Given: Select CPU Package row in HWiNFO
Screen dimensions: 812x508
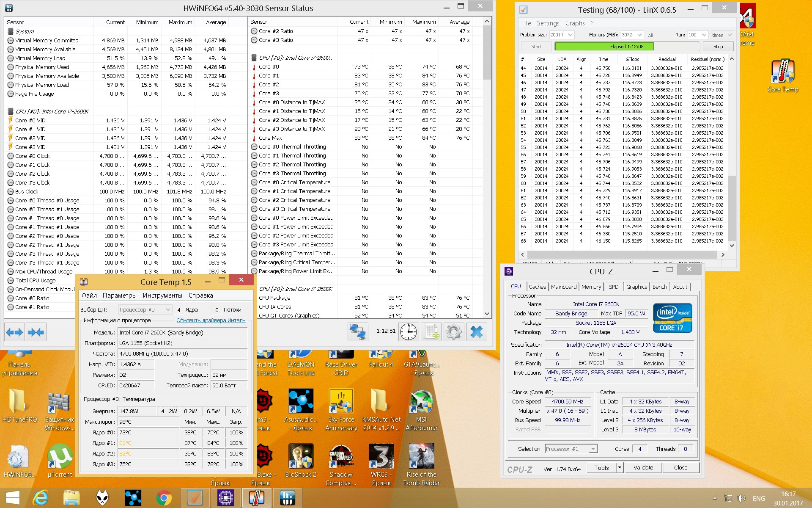Looking at the screenshot, I should (366, 298).
